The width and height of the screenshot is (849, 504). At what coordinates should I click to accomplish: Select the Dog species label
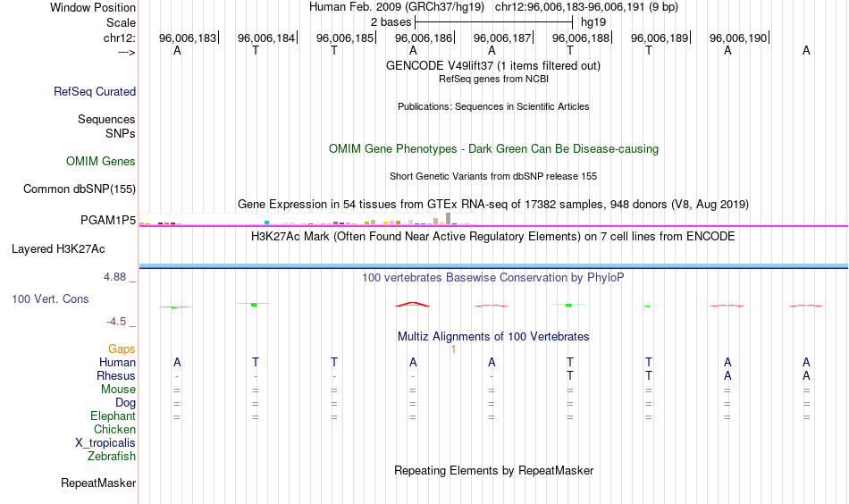tap(126, 403)
